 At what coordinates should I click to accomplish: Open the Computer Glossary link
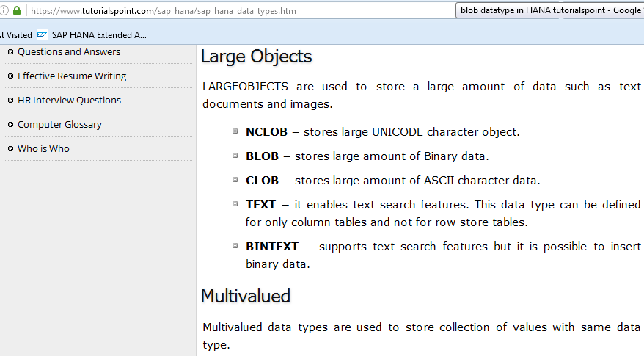pos(59,125)
